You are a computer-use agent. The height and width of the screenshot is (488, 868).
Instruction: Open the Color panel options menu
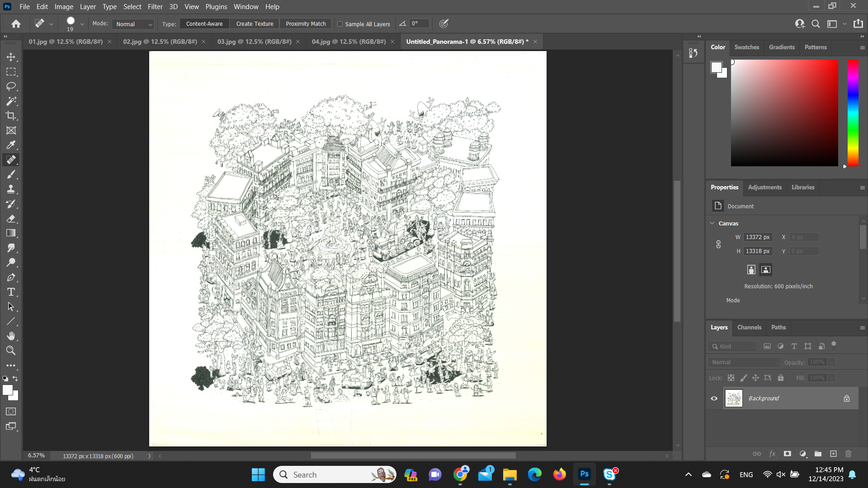[862, 47]
